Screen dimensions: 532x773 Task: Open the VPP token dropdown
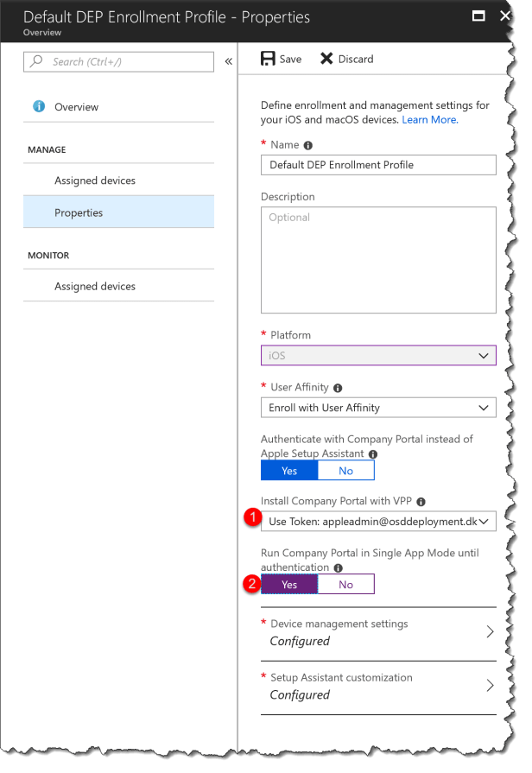[378, 521]
